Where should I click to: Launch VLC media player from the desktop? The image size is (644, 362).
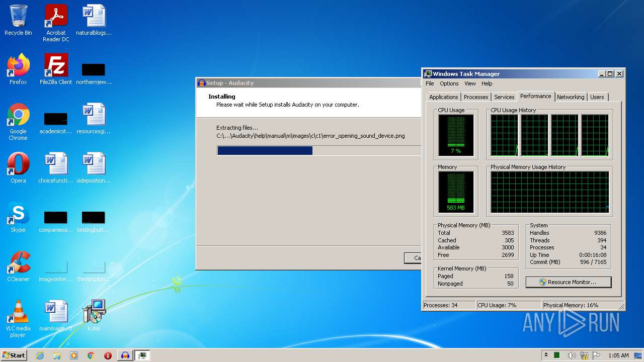[18, 319]
